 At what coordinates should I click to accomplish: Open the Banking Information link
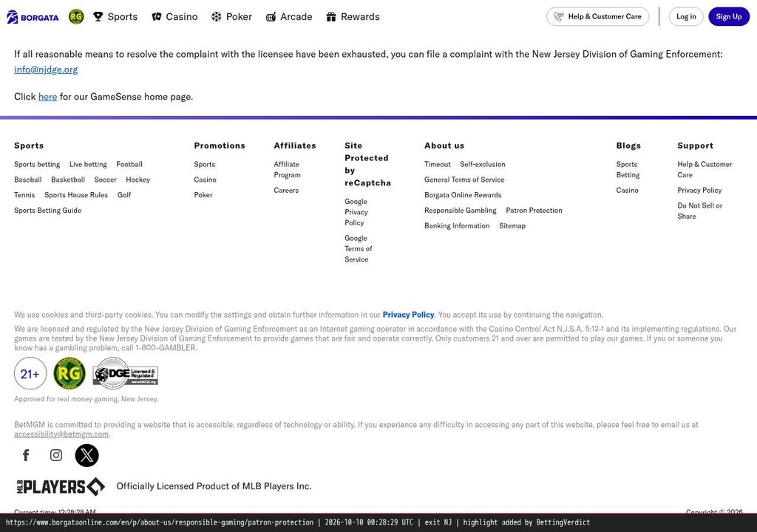tap(457, 226)
